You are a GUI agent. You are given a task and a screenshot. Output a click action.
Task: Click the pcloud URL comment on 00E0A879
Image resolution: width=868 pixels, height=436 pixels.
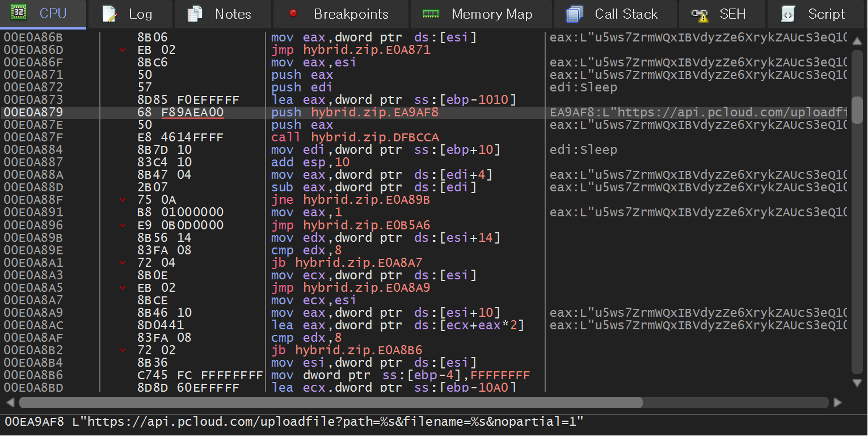698,112
